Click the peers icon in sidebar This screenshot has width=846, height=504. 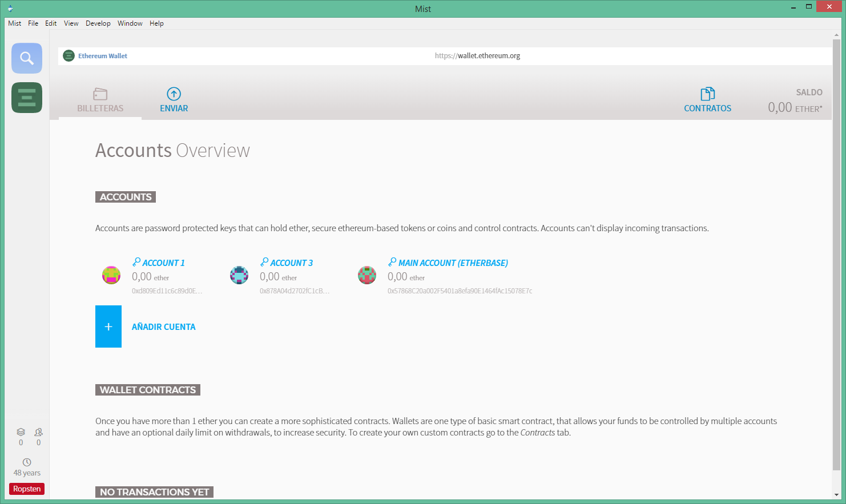pos(38,432)
